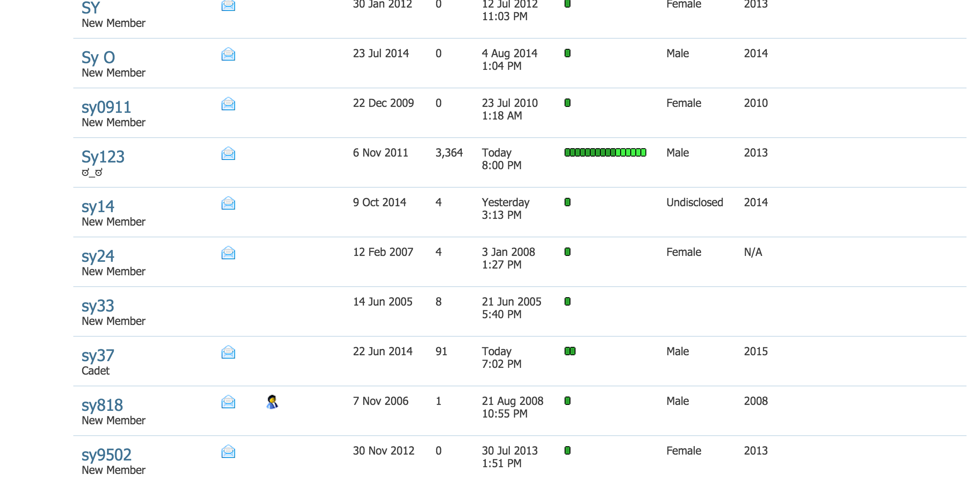Click the sy37 two-block reputation indicator

click(570, 351)
